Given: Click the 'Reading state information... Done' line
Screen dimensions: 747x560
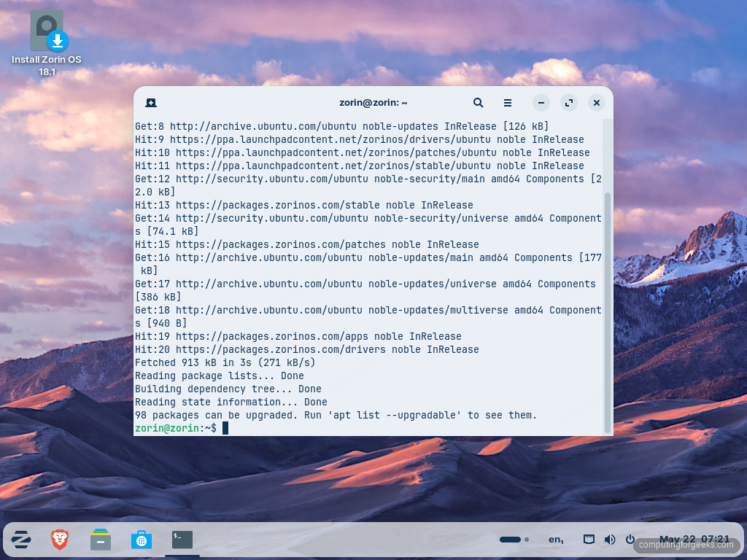Looking at the screenshot, I should 231,402.
